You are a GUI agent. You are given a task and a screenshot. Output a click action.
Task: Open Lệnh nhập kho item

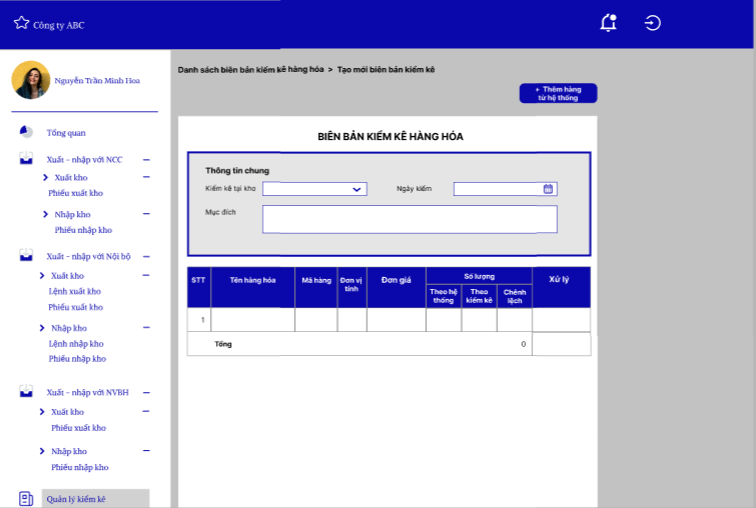coord(76,344)
